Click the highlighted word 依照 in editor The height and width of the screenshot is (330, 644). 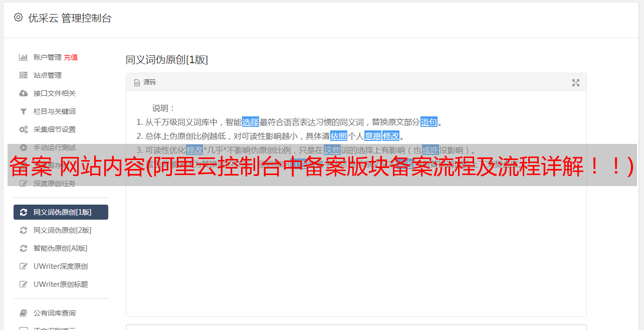(x=339, y=136)
